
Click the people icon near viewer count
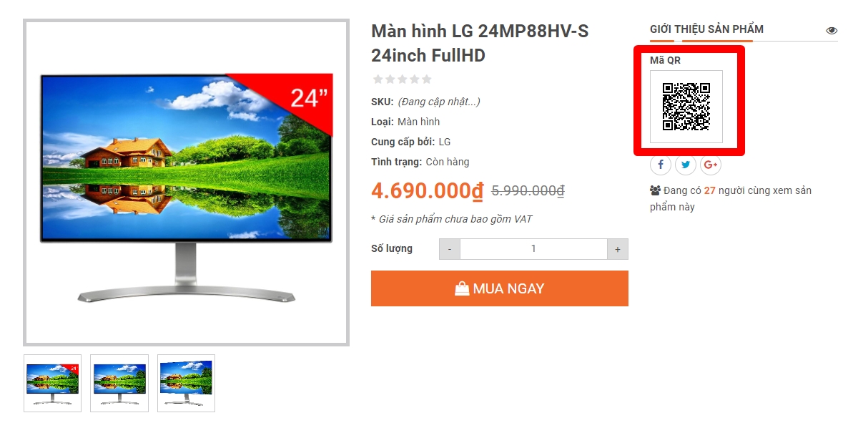tap(655, 190)
